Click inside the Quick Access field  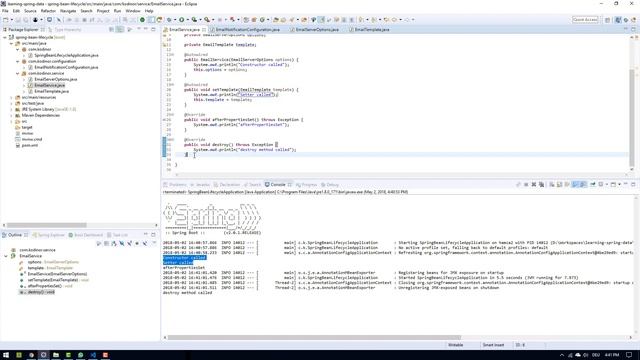(585, 20)
